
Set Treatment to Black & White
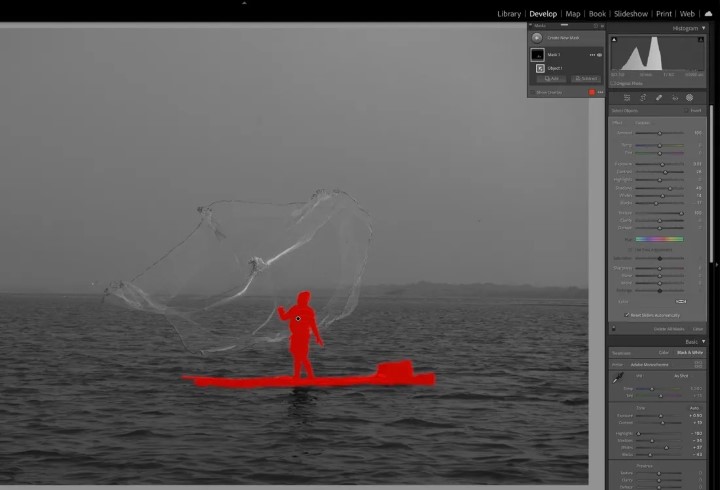(x=690, y=353)
